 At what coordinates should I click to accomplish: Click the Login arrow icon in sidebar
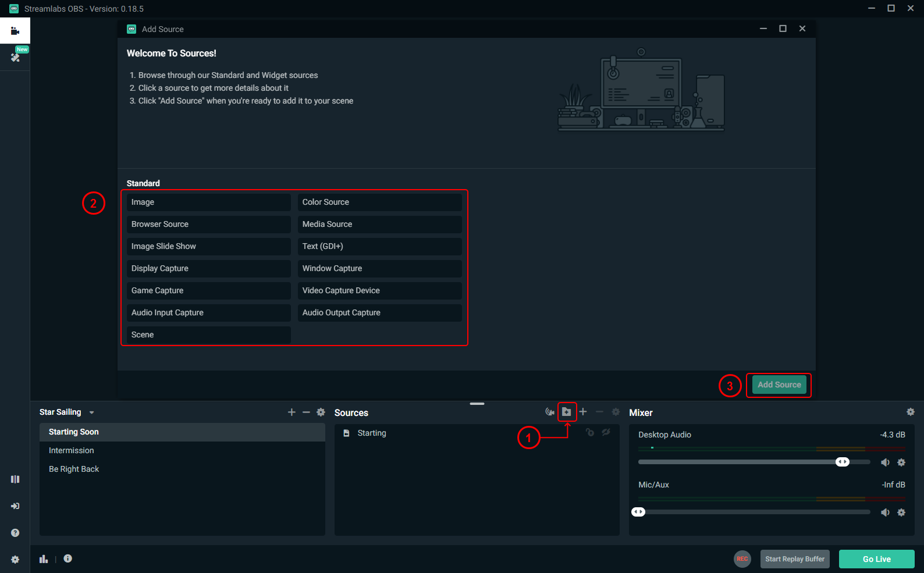(15, 506)
